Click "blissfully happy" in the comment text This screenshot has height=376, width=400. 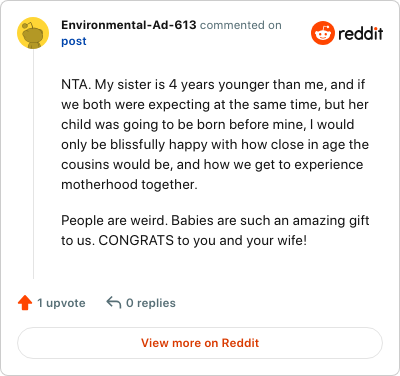tap(138, 145)
